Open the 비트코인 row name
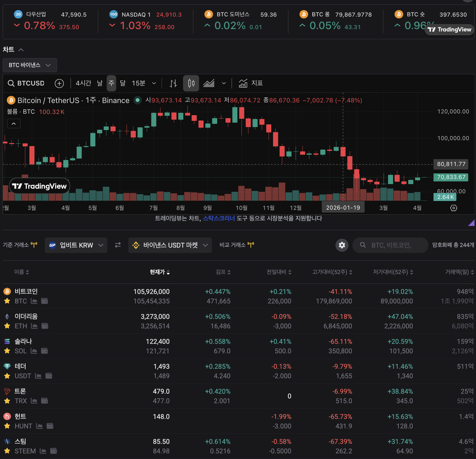The height and width of the screenshot is (459, 476). 26,292
